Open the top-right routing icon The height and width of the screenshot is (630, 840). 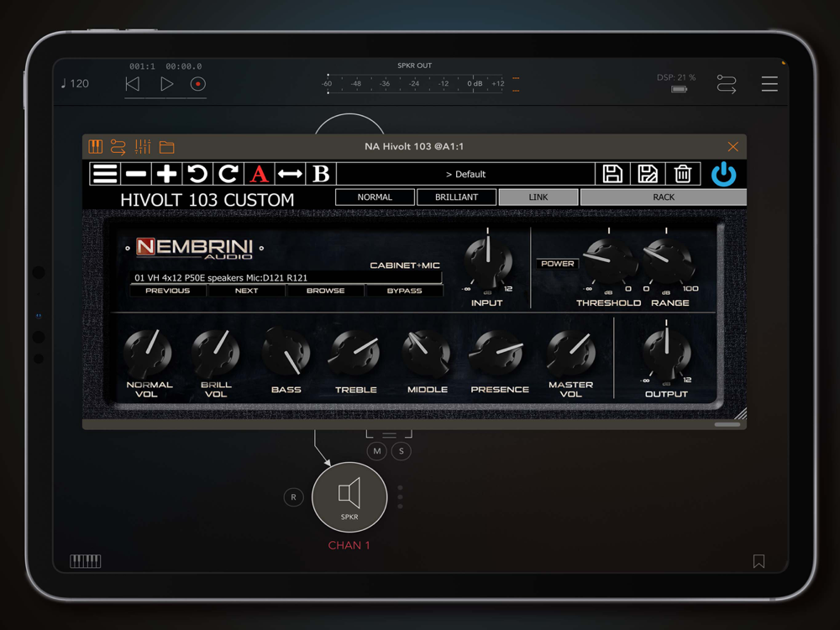tap(727, 84)
